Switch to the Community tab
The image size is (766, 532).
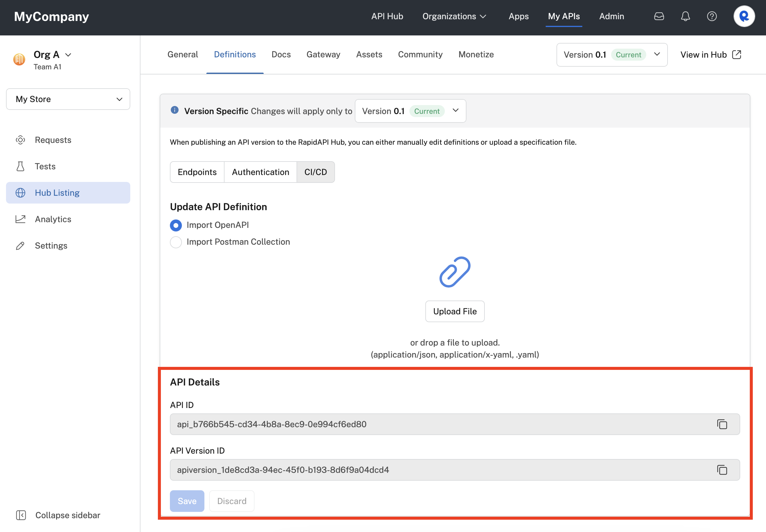(x=420, y=54)
